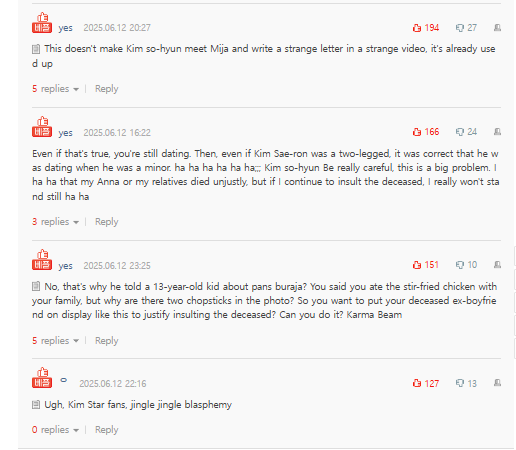Expand 3 replies under two-legged comment

(55, 222)
